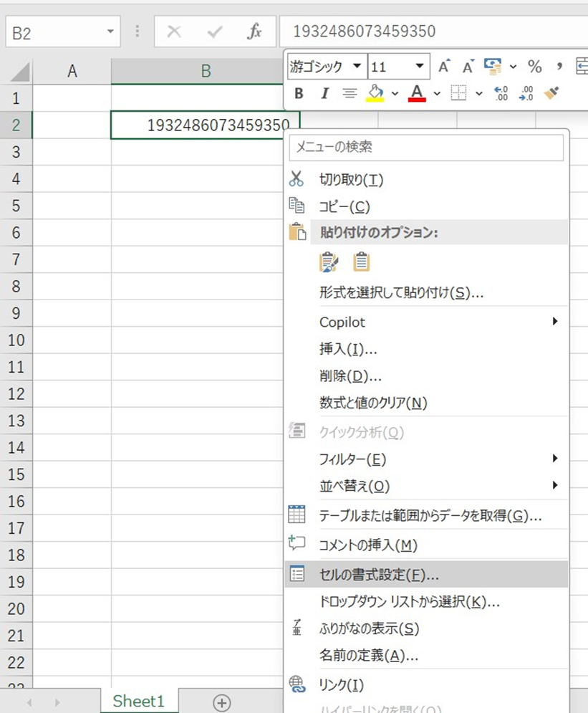The height and width of the screenshot is (713, 588).
Task: Toggle bold formatting in mini toolbar
Action: (299, 92)
